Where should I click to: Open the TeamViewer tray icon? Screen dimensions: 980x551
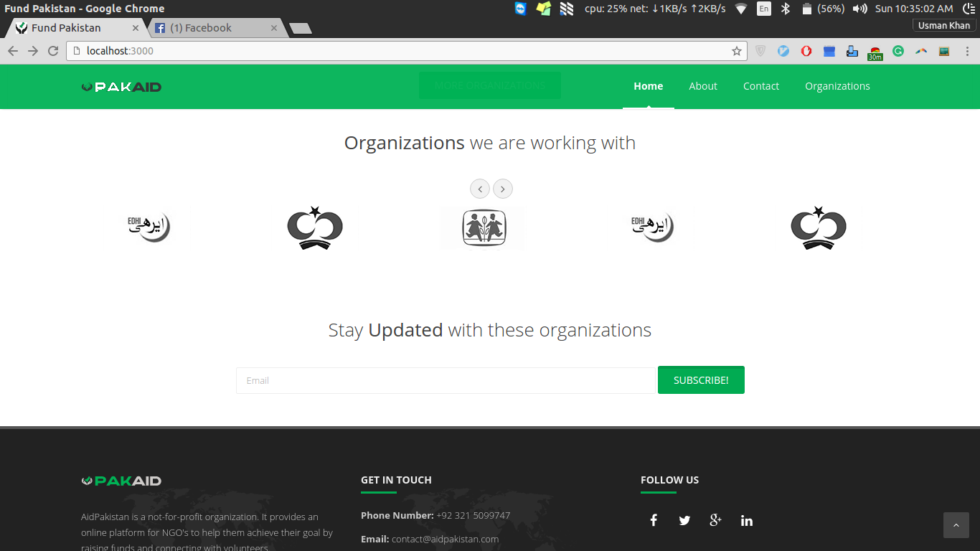click(521, 9)
